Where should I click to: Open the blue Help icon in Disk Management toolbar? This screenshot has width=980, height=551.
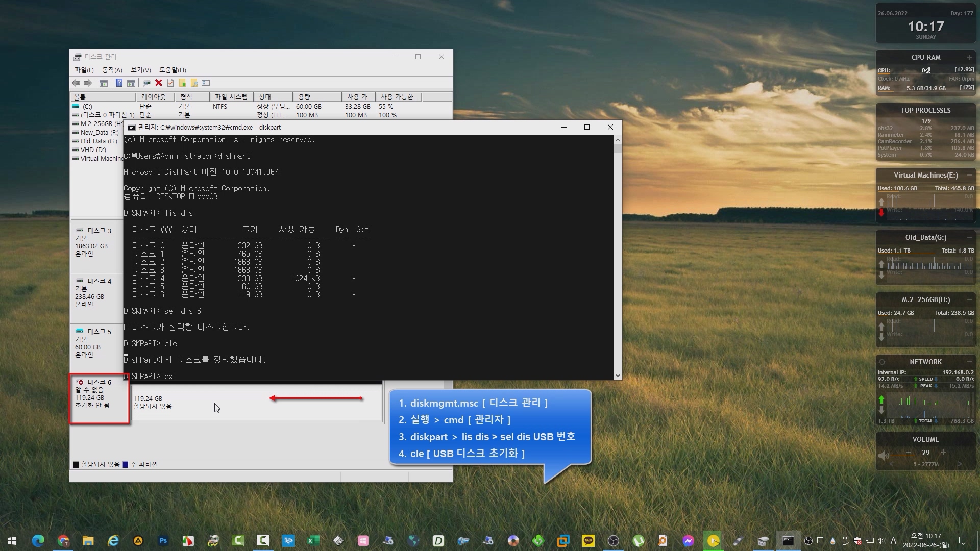coord(119,83)
